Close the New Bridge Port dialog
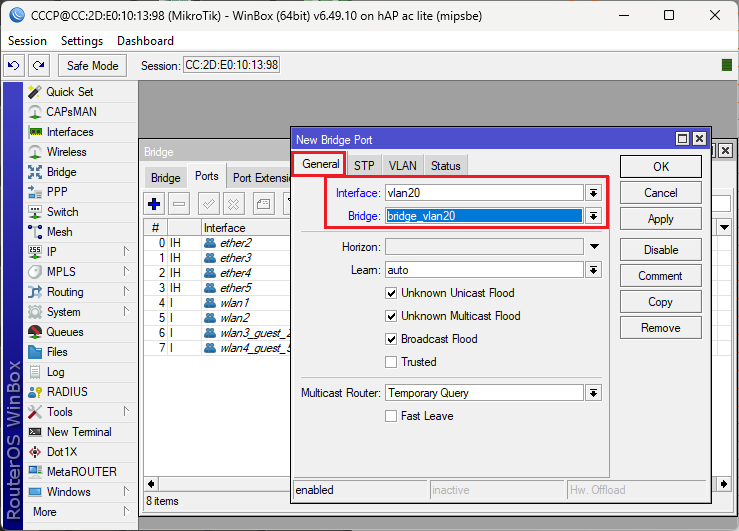This screenshot has height=531, width=739. pos(699,139)
